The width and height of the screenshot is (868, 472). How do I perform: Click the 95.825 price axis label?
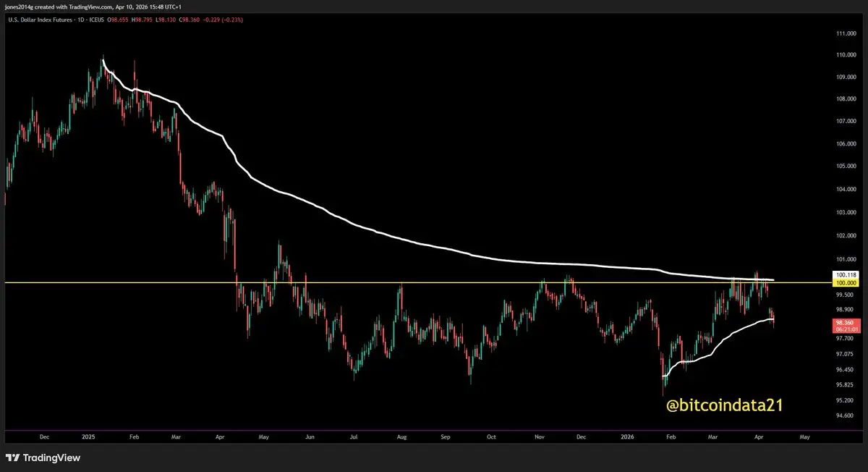pyautogui.click(x=845, y=384)
